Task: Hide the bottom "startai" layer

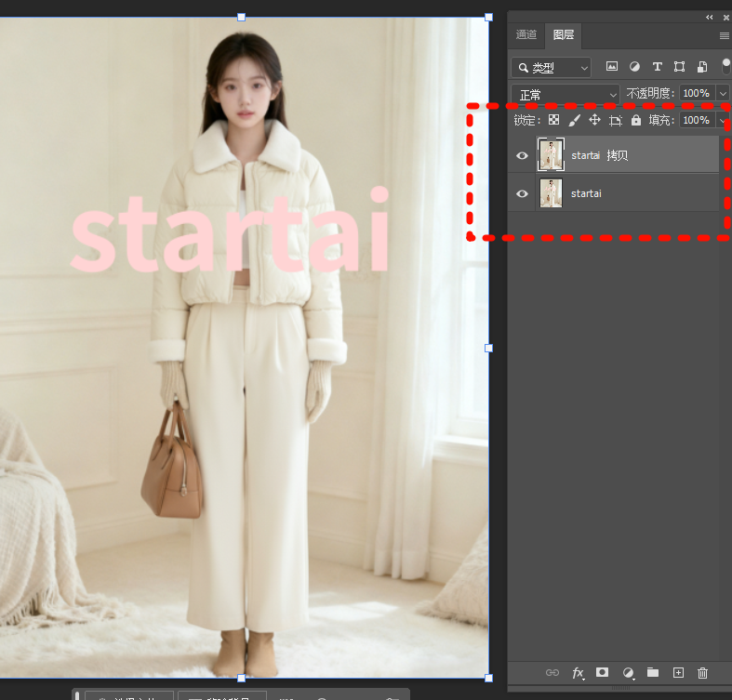Action: [x=522, y=193]
